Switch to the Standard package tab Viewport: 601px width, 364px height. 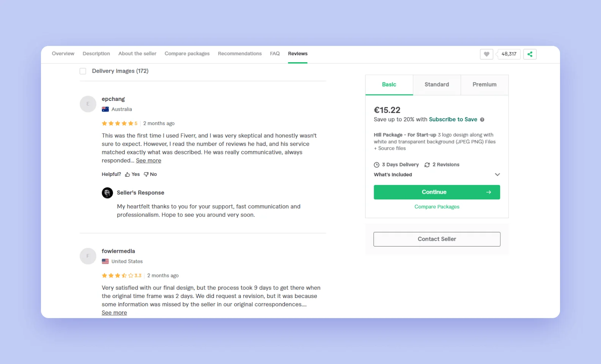click(437, 85)
